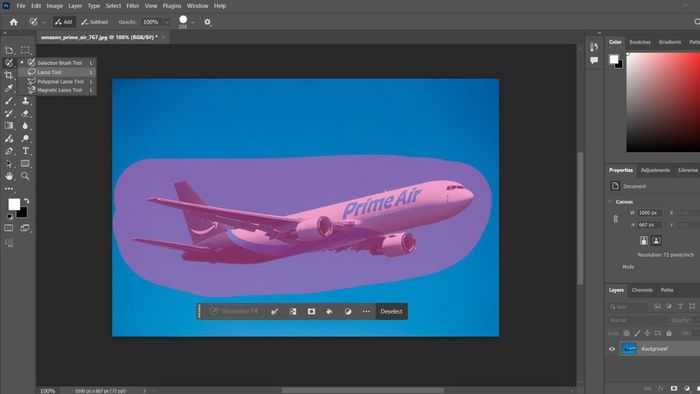Select the Blur tool
The width and height of the screenshot is (700, 394).
(25, 126)
